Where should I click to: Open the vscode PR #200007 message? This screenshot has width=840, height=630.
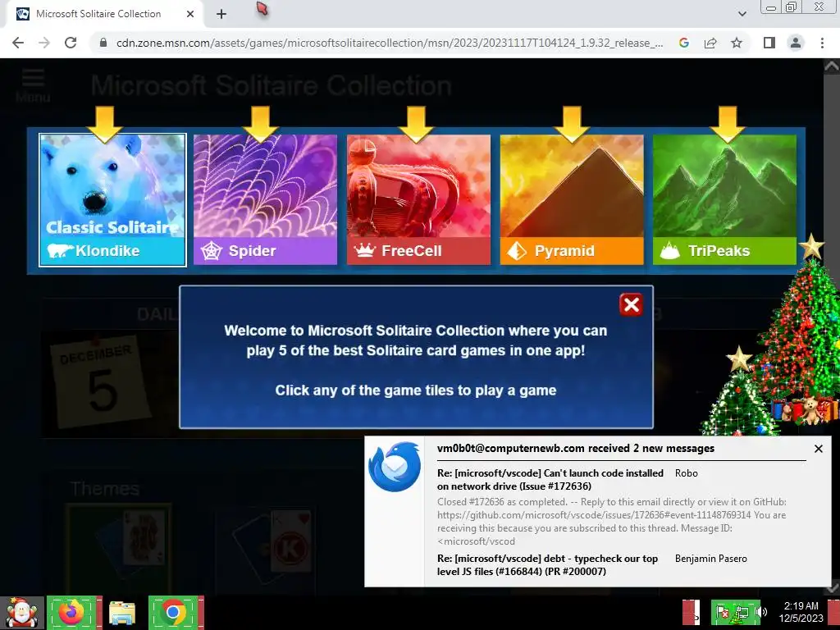pos(547,564)
